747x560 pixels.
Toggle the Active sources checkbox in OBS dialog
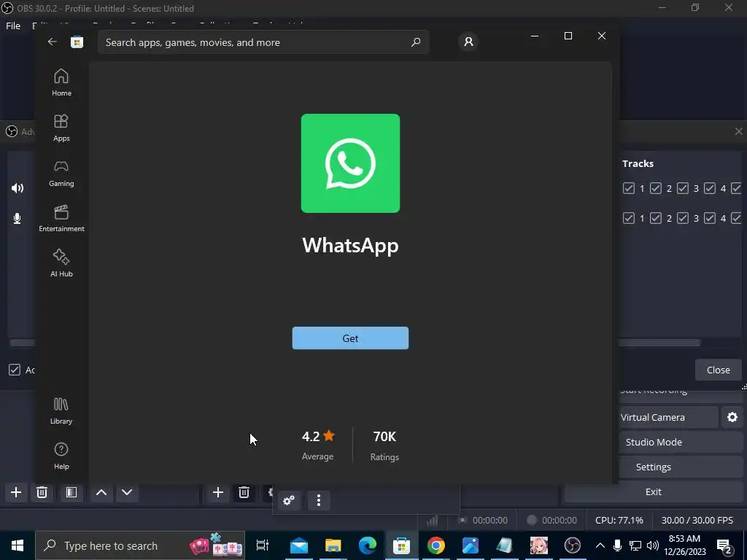coord(15,370)
